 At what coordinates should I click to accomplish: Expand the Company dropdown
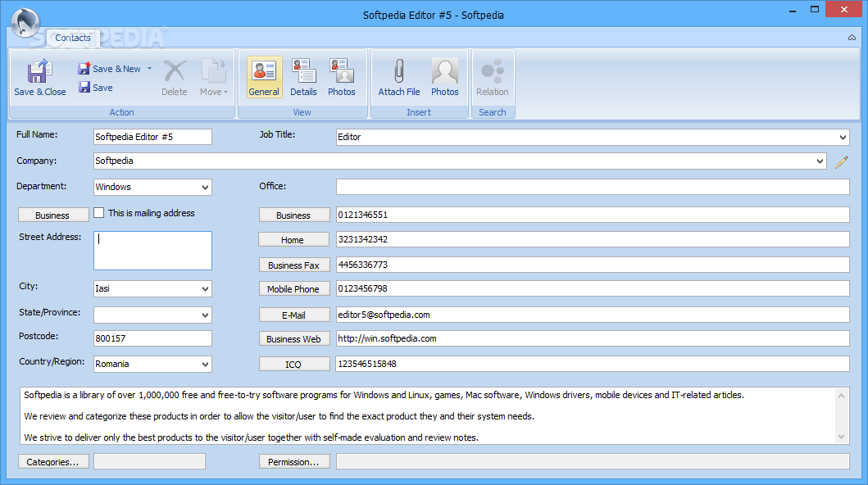tap(820, 161)
